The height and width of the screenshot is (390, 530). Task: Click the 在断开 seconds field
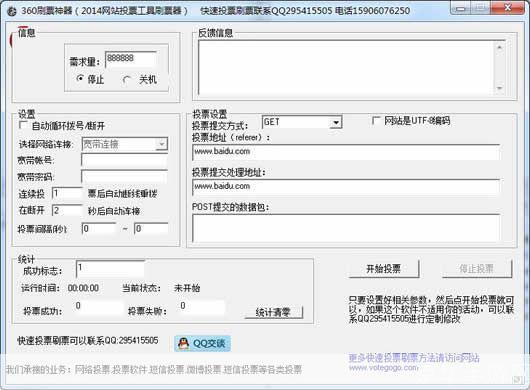67,210
